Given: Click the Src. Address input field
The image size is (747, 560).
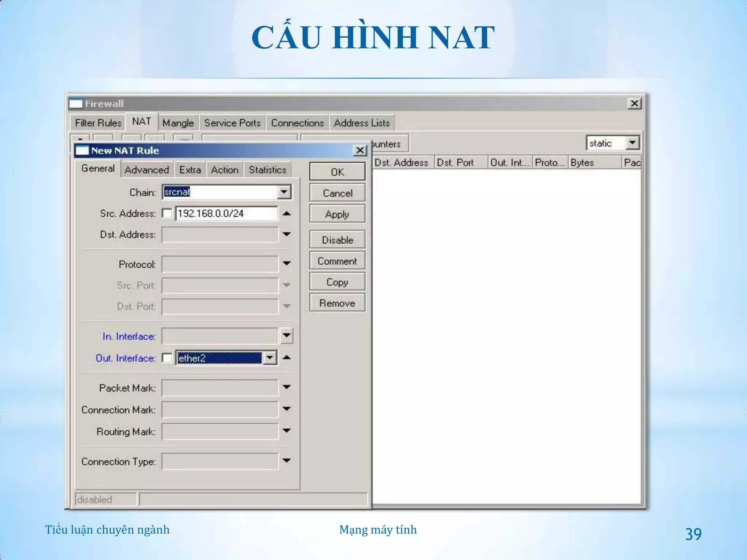Looking at the screenshot, I should [227, 213].
